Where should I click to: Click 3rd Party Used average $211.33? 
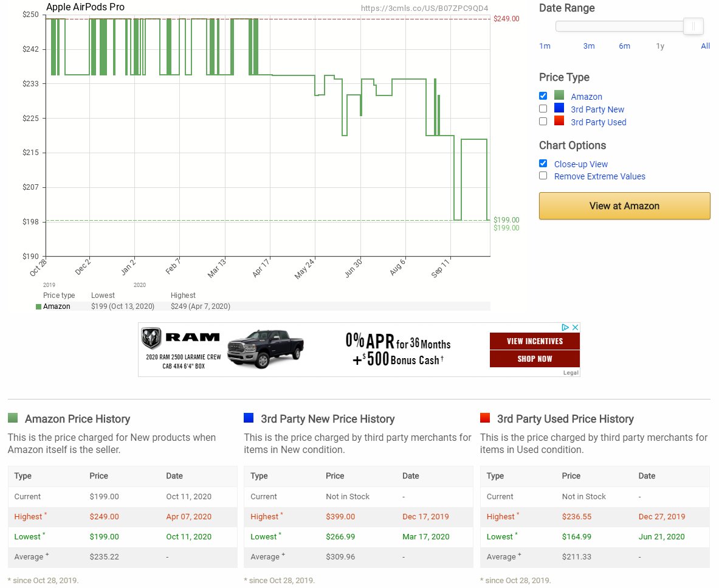[576, 557]
